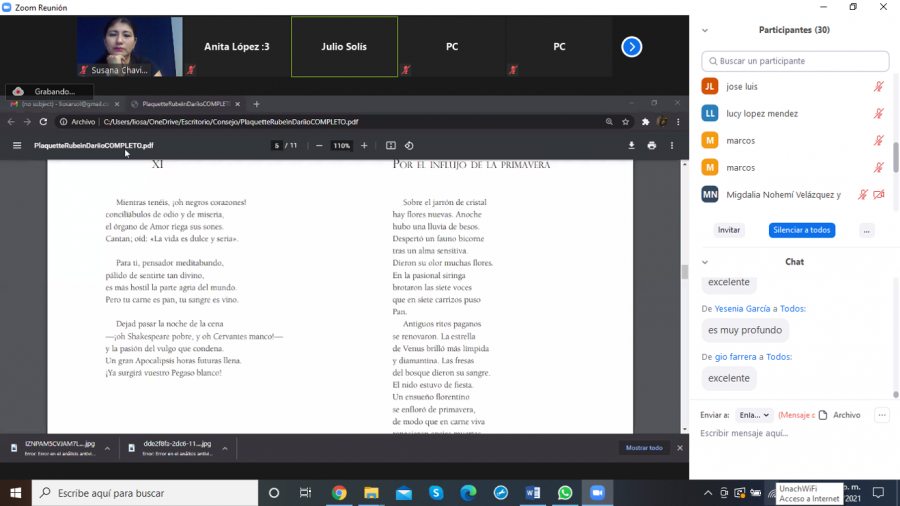Click the search zoom icon in address bar
Viewport: 900px width, 506px height.
pos(609,122)
